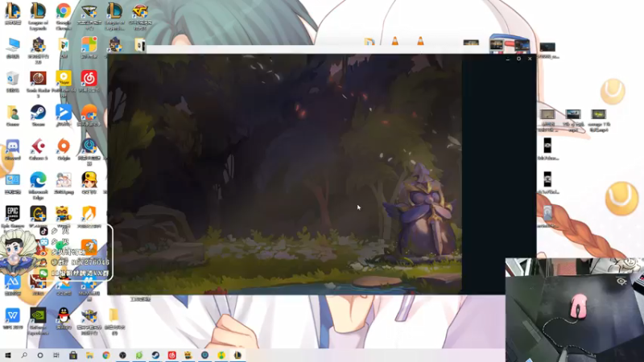The height and width of the screenshot is (362, 644).
Task: Open the user folder icon on desktop
Action: [x=13, y=113]
